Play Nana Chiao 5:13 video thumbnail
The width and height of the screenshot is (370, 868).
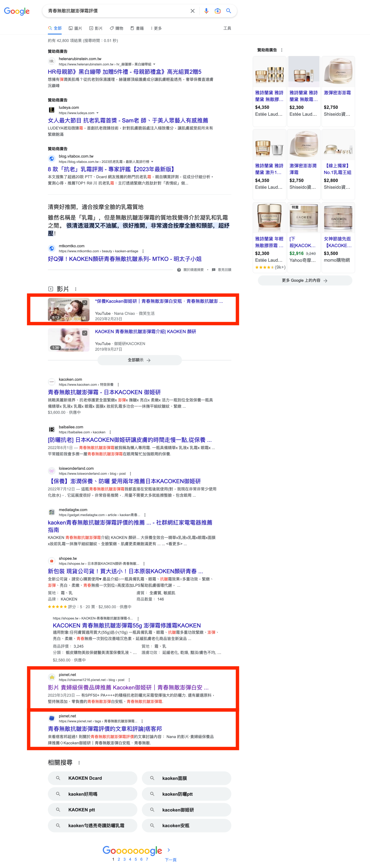coord(69,309)
